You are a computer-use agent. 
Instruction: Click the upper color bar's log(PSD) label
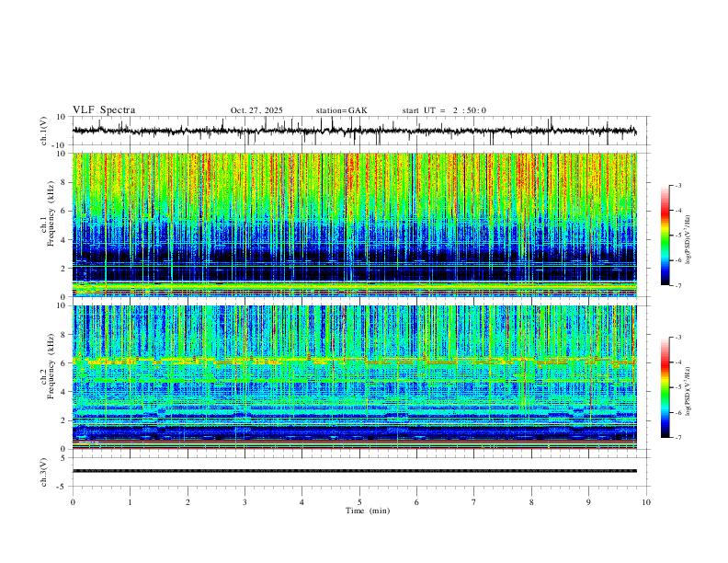688,240
